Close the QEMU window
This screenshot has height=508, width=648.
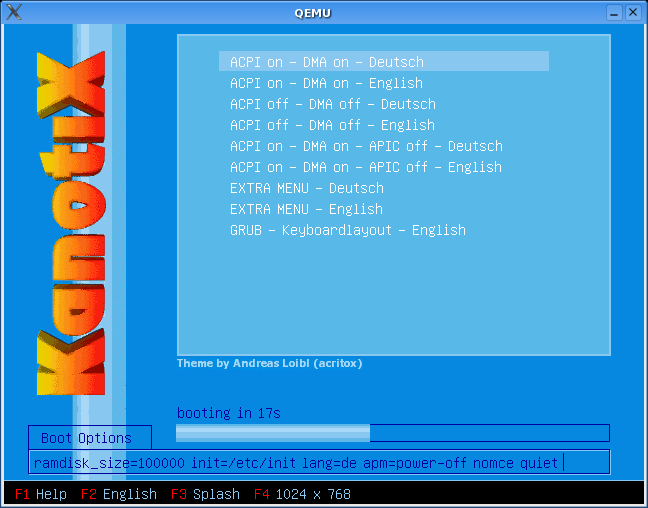(x=633, y=12)
